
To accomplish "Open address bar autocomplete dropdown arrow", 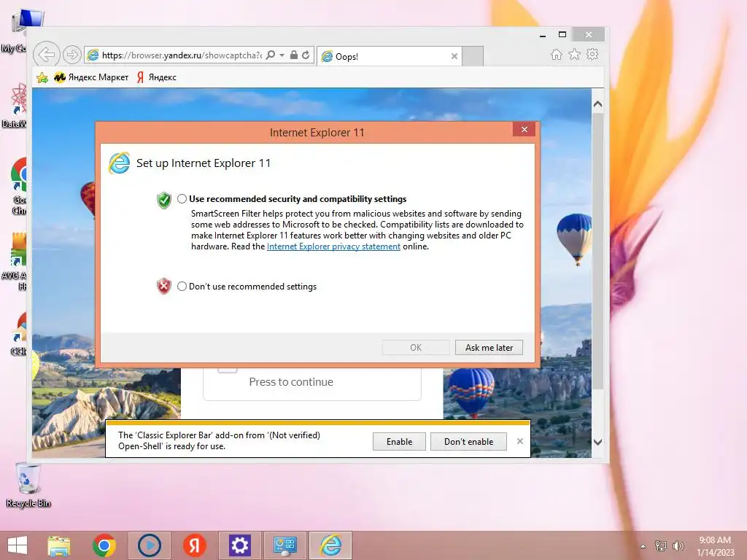I will [282, 55].
